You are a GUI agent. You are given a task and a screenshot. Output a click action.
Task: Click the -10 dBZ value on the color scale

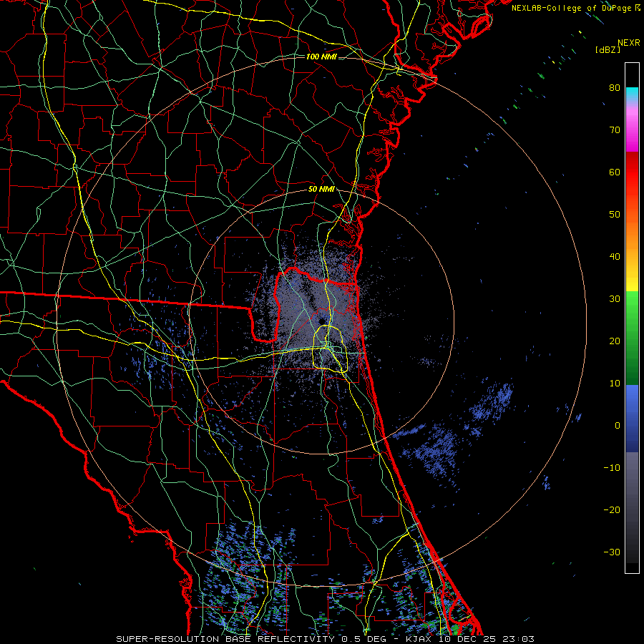click(x=612, y=468)
